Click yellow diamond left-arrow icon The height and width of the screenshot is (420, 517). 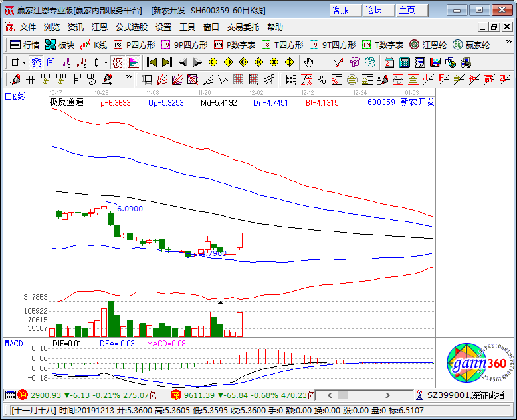[213, 62]
